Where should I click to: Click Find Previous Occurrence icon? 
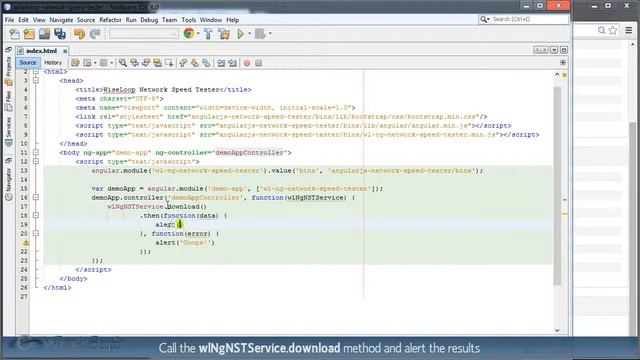(134, 63)
